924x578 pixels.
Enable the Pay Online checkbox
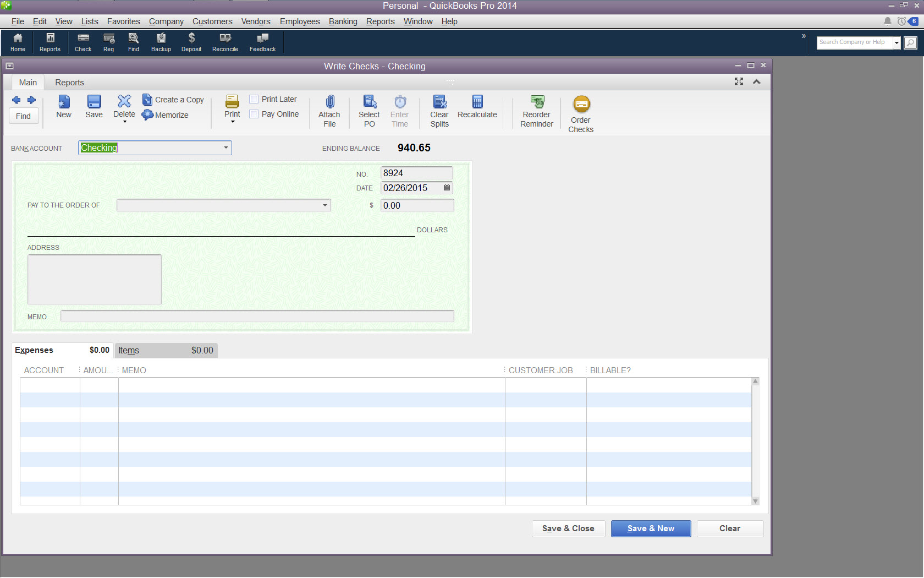pos(254,114)
